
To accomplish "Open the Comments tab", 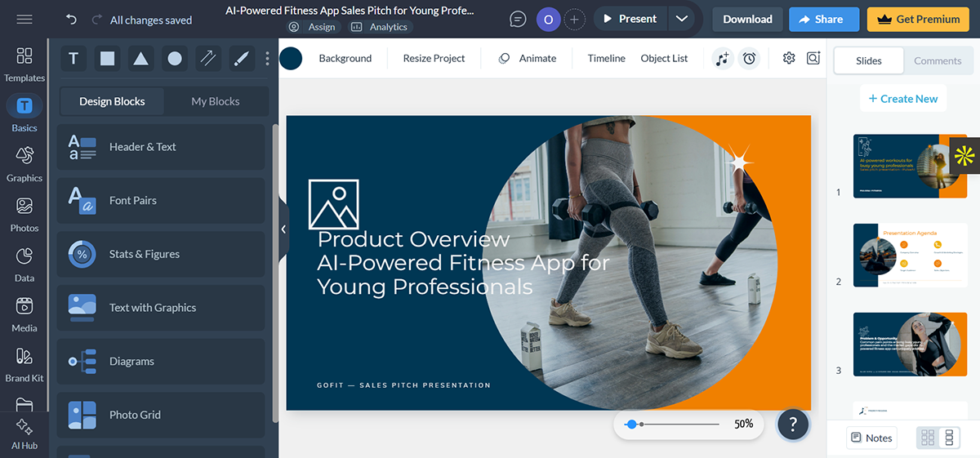I will (x=938, y=60).
